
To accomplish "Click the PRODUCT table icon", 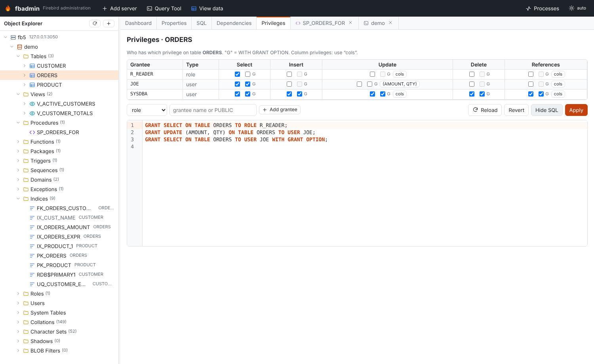I will click(x=32, y=85).
